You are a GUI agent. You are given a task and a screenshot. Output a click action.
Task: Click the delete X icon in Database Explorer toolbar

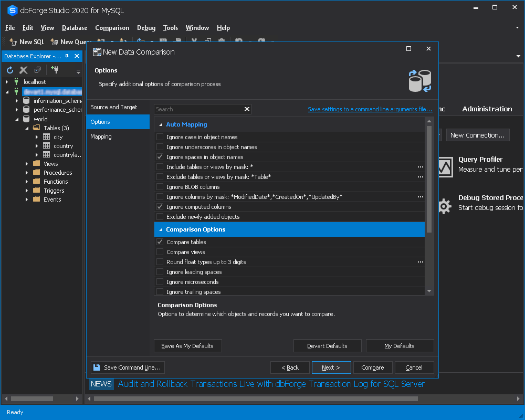coord(24,70)
